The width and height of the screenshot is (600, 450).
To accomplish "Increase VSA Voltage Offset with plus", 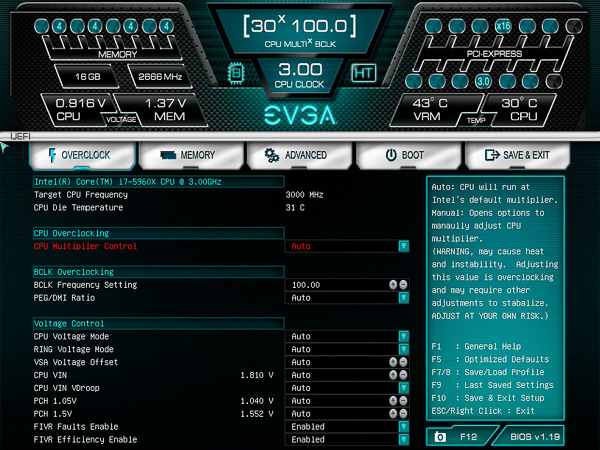I will point(393,362).
